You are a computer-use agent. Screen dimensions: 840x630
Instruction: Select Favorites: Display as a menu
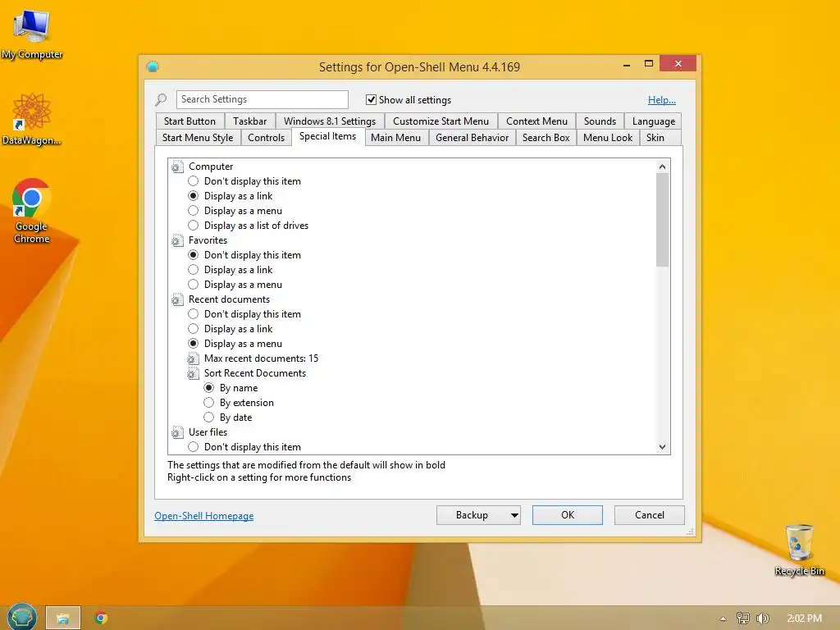pyautogui.click(x=194, y=285)
